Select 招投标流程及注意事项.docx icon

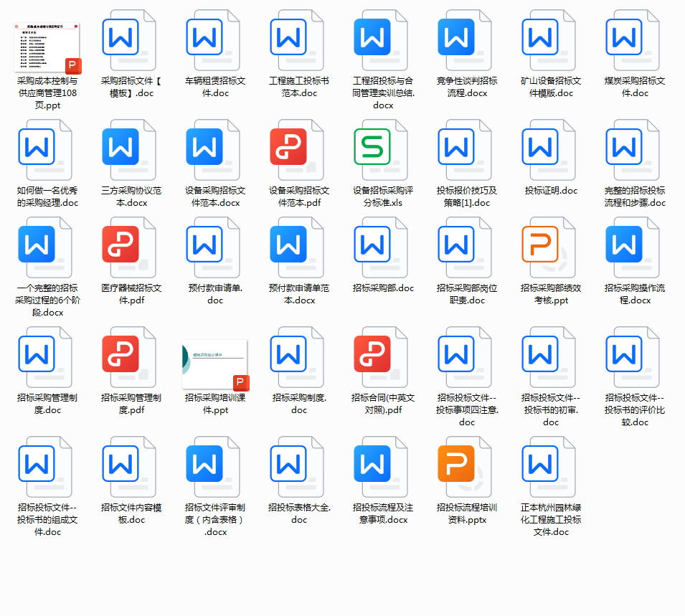[381, 467]
